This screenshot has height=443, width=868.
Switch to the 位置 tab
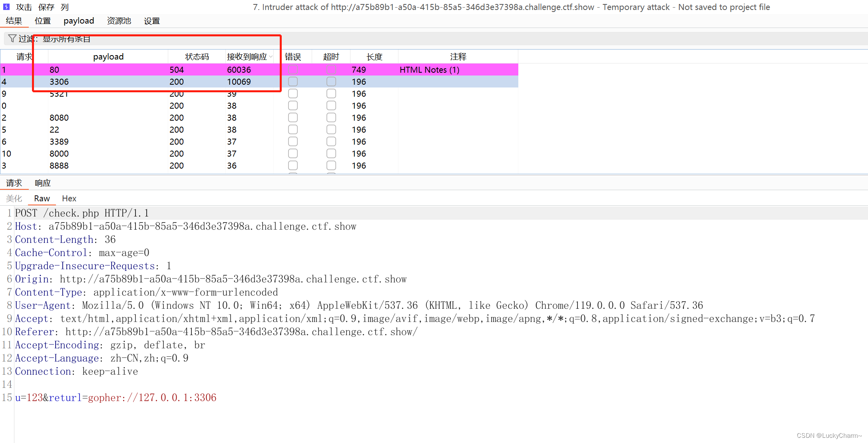[43, 21]
